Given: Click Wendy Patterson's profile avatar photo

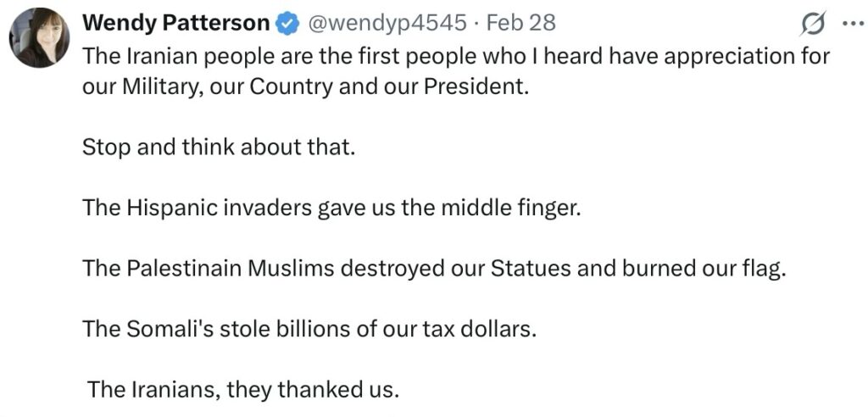Looking at the screenshot, I should point(39,38).
